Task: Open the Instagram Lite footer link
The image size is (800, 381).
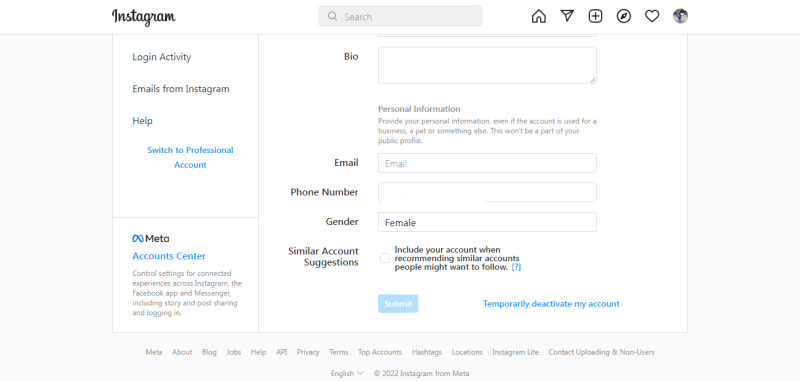Action: 515,352
